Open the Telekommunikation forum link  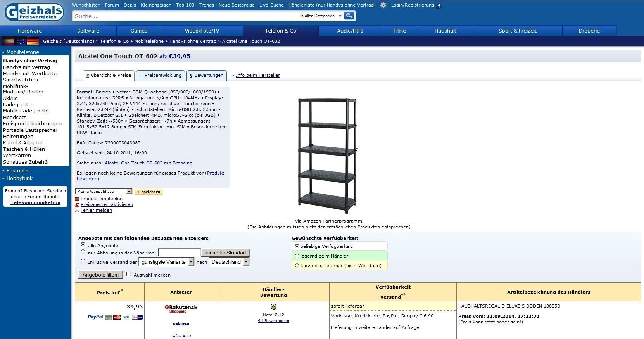pos(35,202)
